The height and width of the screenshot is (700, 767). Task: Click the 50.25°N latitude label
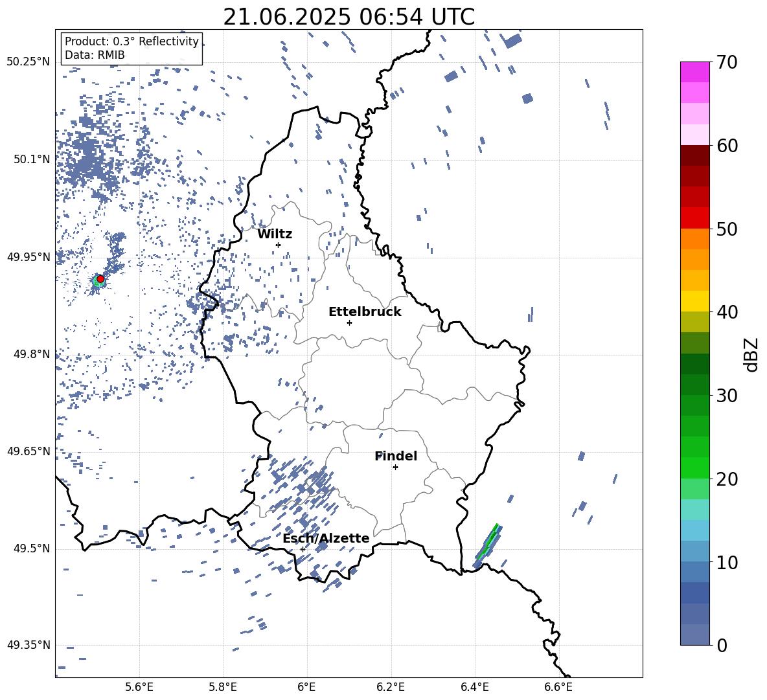click(x=29, y=62)
